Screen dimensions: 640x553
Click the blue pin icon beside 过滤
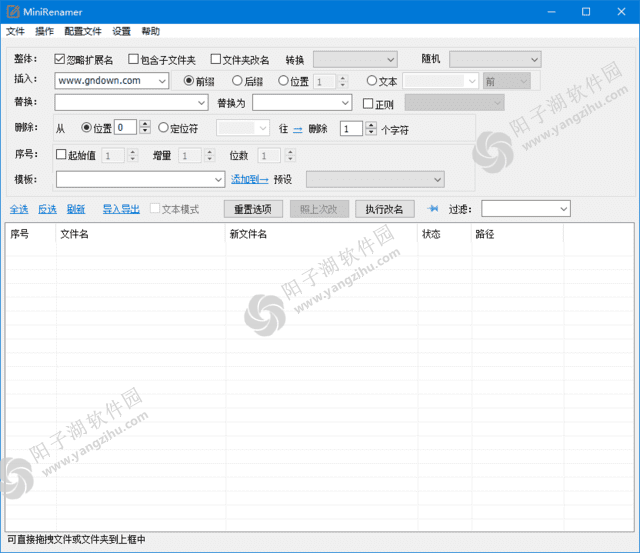(433, 209)
